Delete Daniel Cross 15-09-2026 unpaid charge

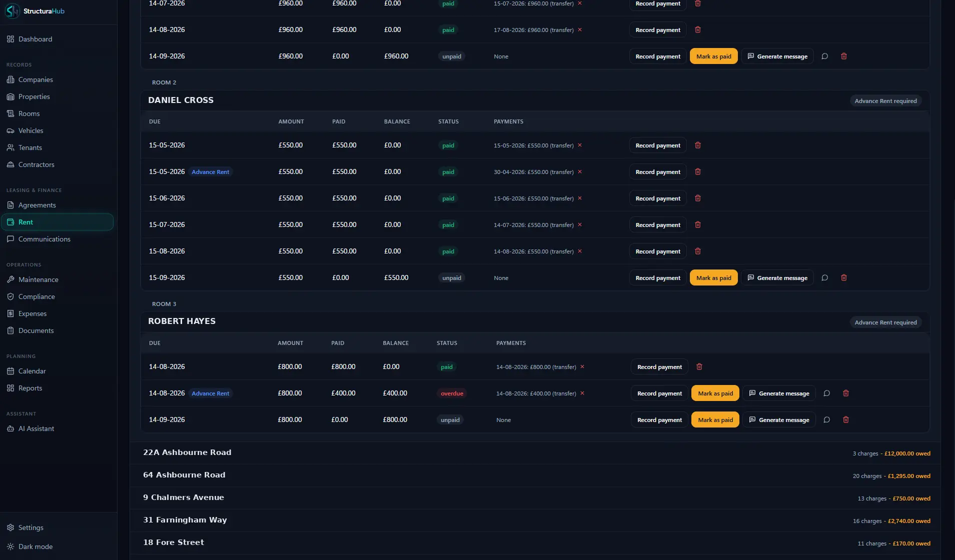pos(844,277)
